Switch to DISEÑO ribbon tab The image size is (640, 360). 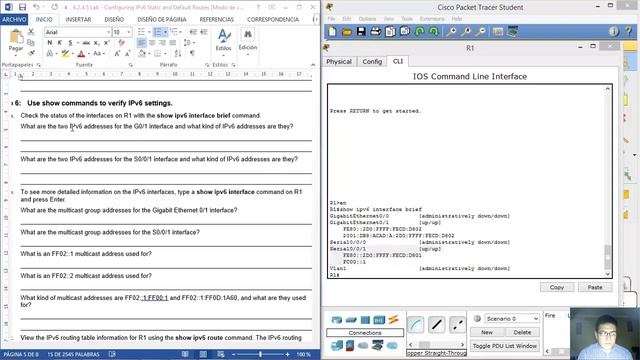click(114, 20)
